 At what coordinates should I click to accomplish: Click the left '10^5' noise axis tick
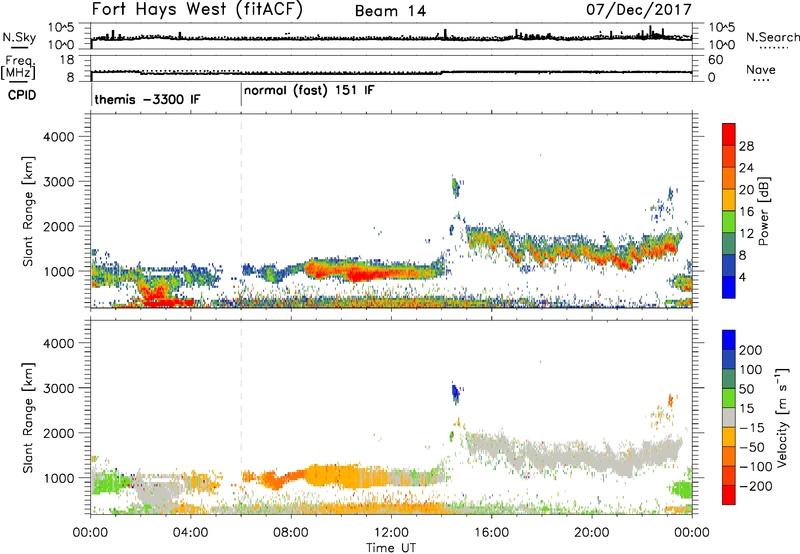coord(62,27)
